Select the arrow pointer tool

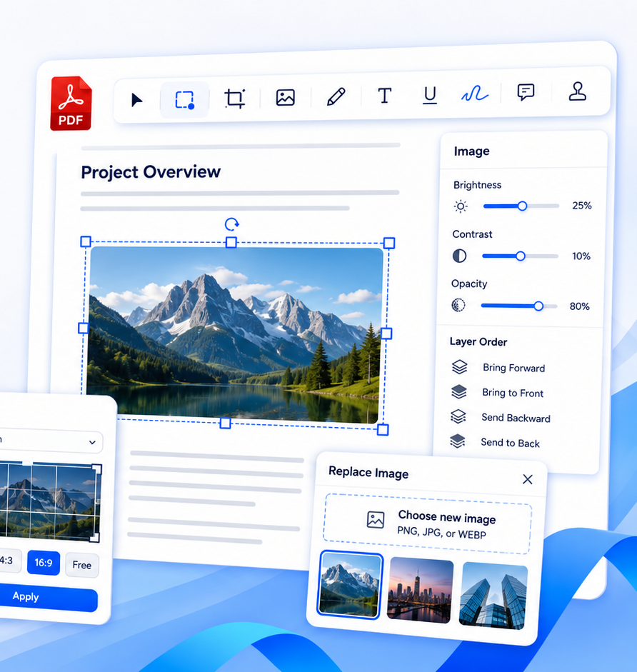(136, 100)
